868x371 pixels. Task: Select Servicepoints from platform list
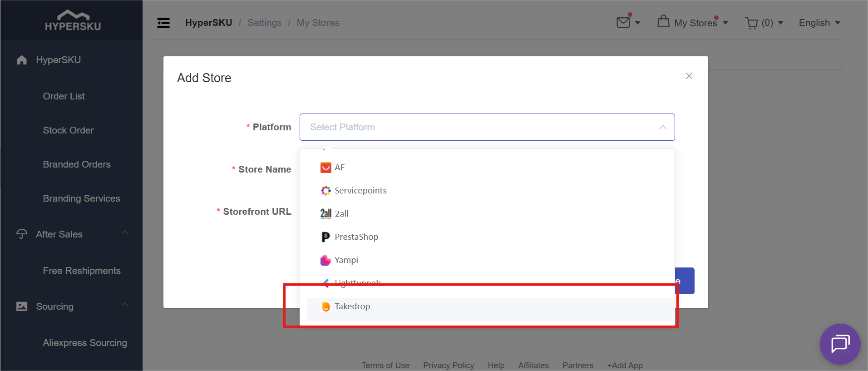point(487,191)
